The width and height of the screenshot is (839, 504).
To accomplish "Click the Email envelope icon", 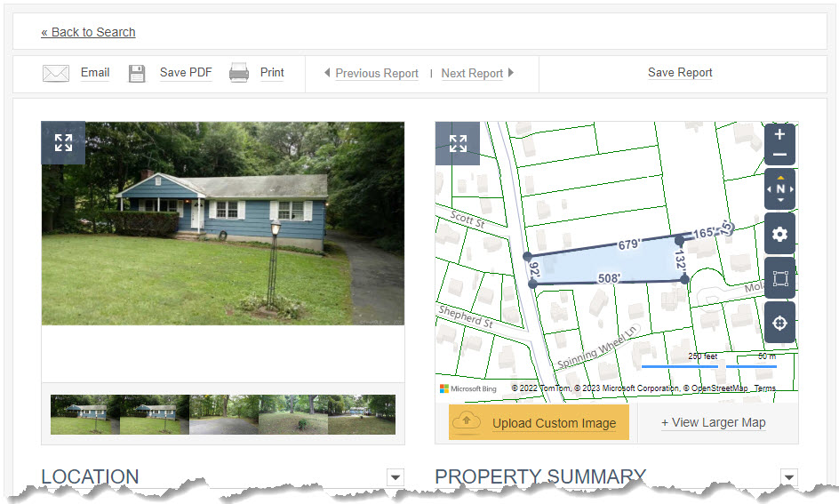I will [56, 73].
